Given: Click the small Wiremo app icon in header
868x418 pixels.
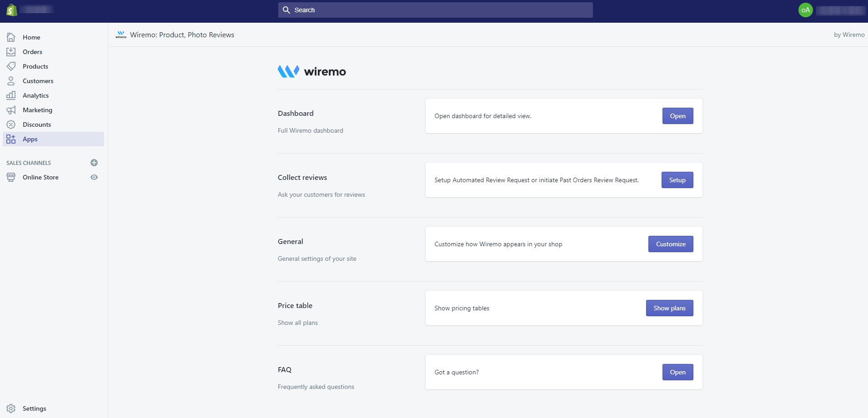Looking at the screenshot, I should pos(121,35).
